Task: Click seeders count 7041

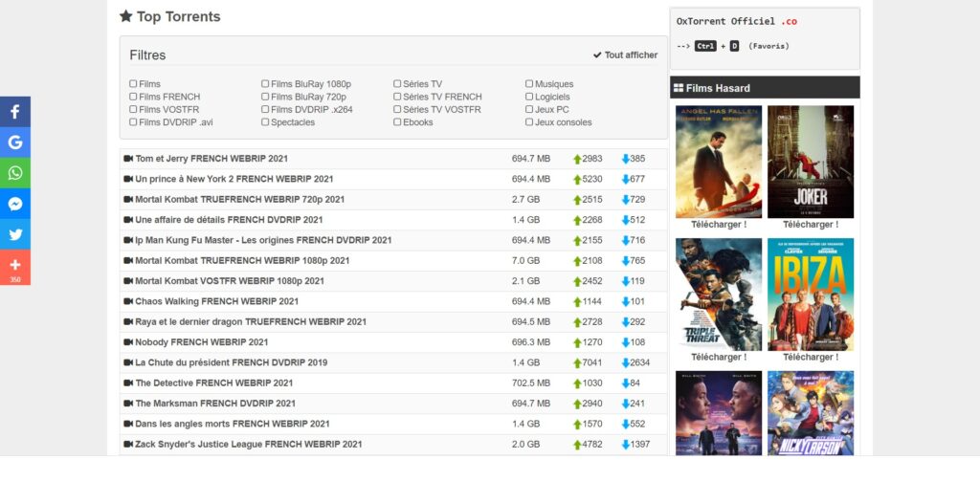Action: [x=591, y=362]
